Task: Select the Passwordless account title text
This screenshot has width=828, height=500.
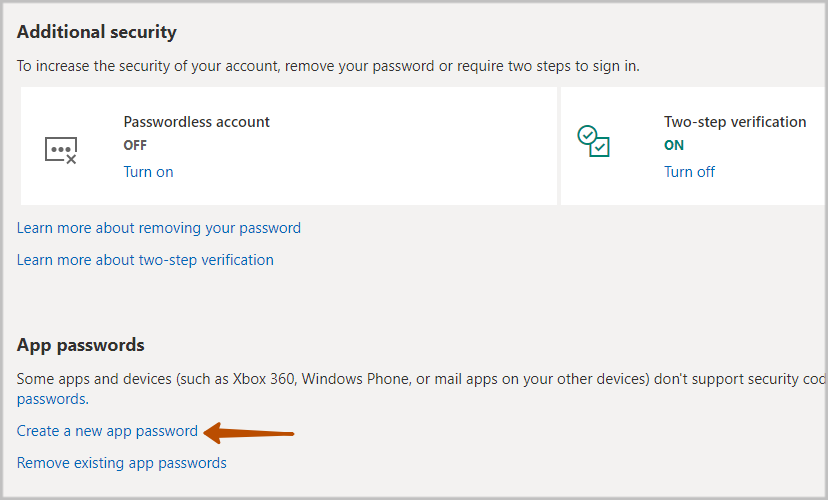Action: pyautogui.click(x=196, y=122)
